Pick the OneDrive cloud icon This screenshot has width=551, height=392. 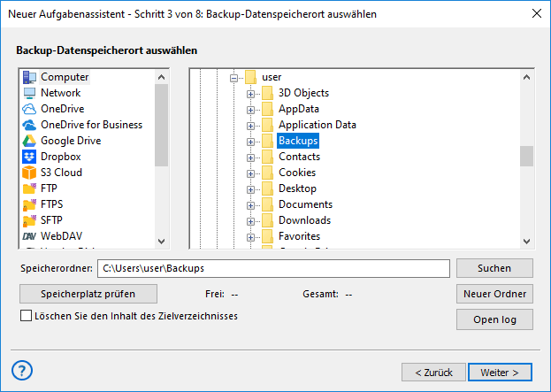[x=28, y=109]
